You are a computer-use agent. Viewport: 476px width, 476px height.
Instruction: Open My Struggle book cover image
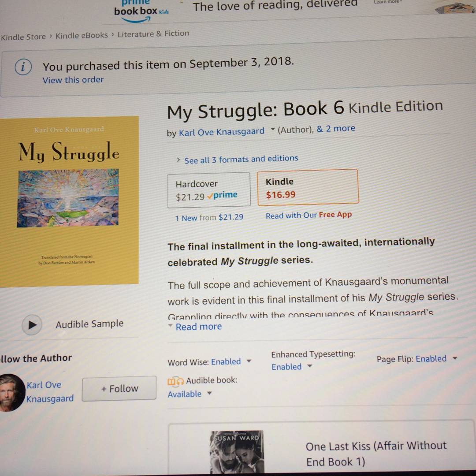(x=69, y=201)
